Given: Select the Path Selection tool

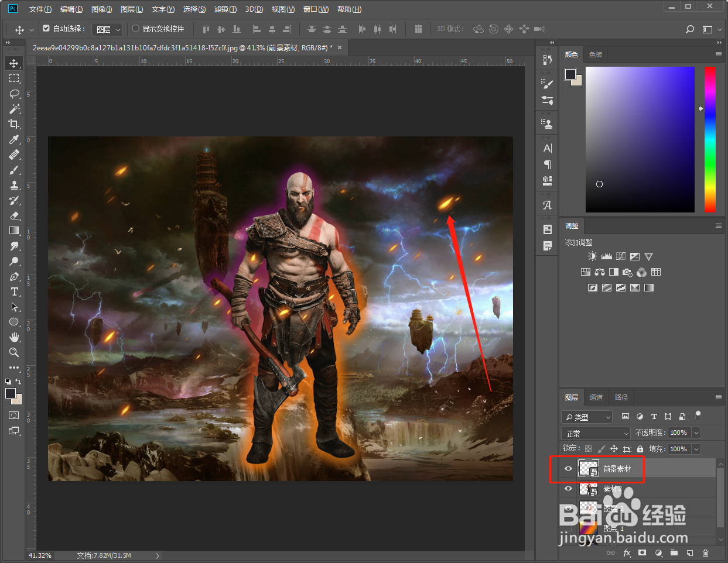Looking at the screenshot, I should (x=14, y=307).
